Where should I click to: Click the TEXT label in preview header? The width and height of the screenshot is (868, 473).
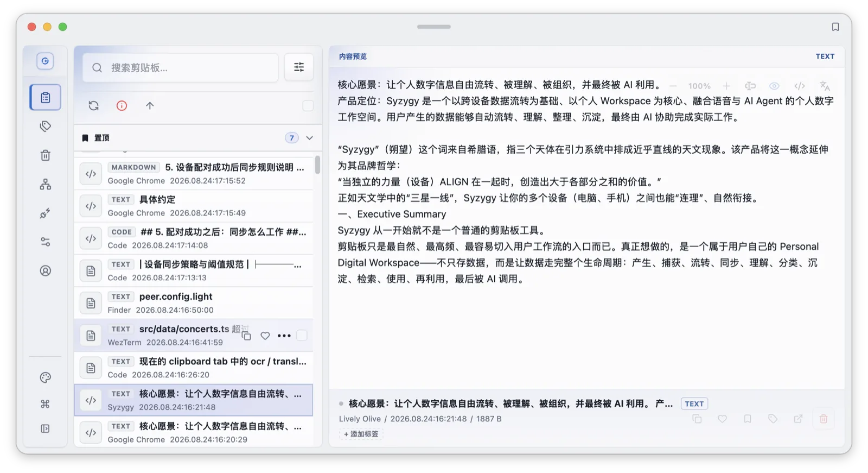tap(825, 56)
